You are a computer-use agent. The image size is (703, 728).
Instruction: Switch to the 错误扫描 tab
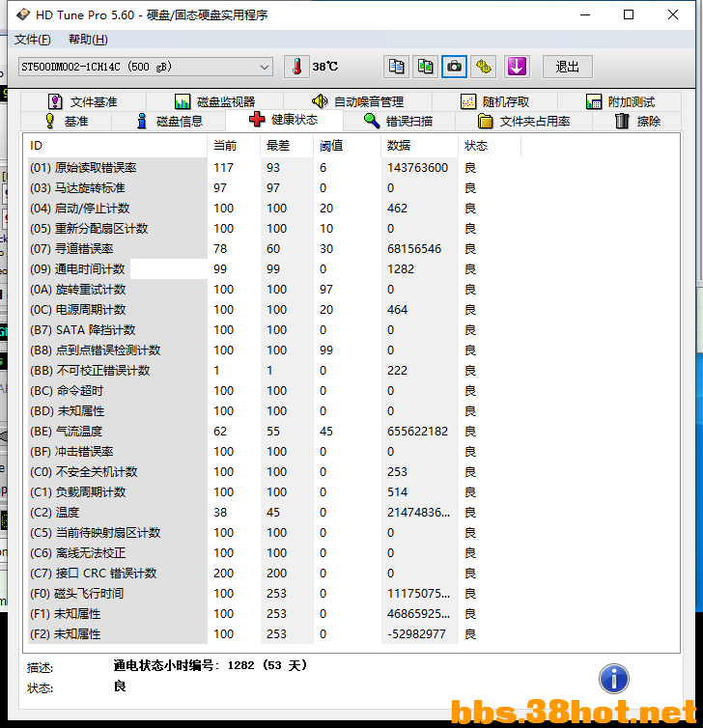click(x=399, y=122)
